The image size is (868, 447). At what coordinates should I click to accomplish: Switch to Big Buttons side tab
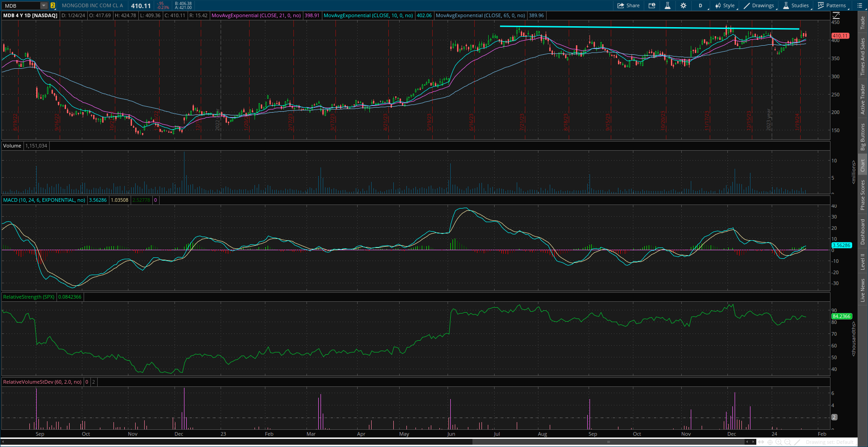click(863, 137)
